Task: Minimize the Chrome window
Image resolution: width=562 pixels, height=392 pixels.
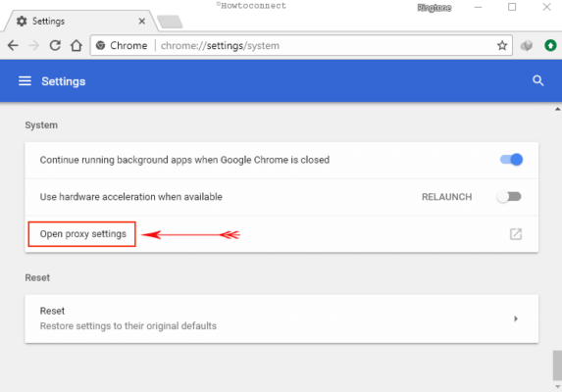Action: [478, 7]
